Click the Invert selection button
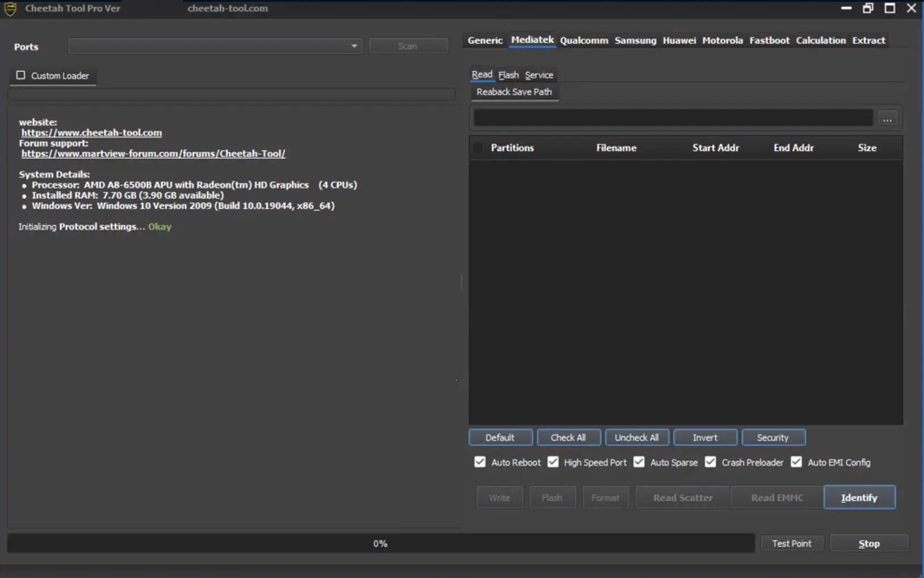Image resolution: width=924 pixels, height=578 pixels. [x=705, y=437]
